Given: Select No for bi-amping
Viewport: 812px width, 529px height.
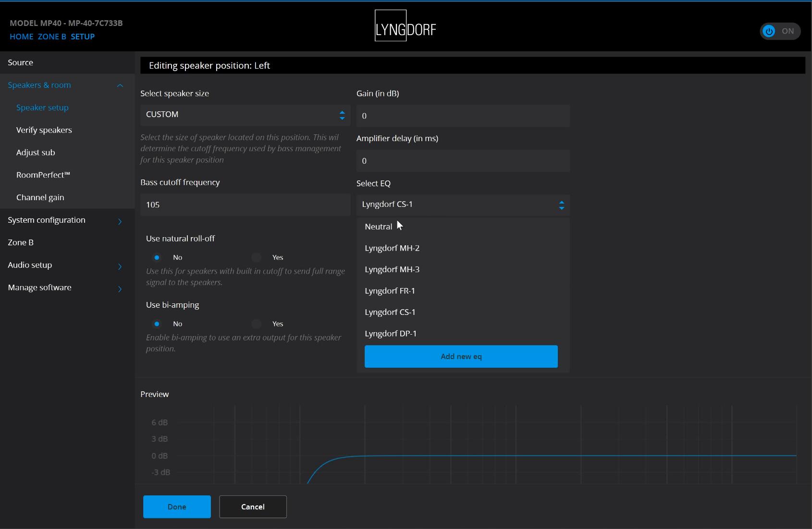Looking at the screenshot, I should (157, 324).
